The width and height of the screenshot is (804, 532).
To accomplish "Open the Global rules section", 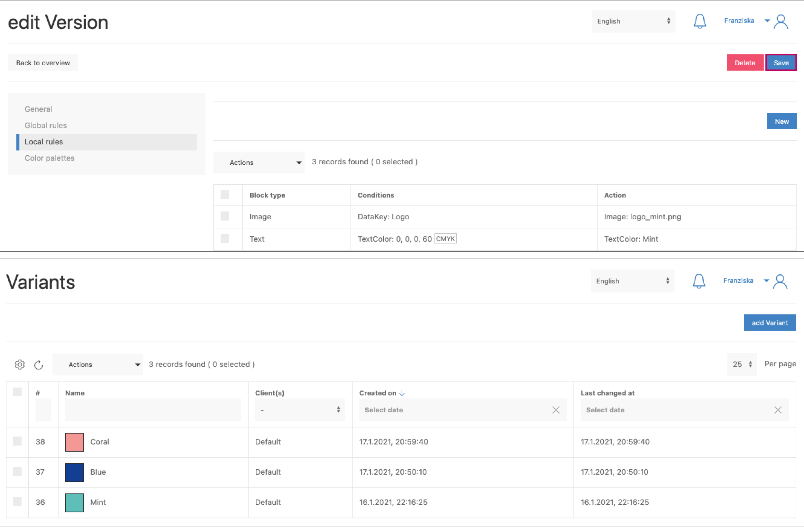I will click(46, 125).
